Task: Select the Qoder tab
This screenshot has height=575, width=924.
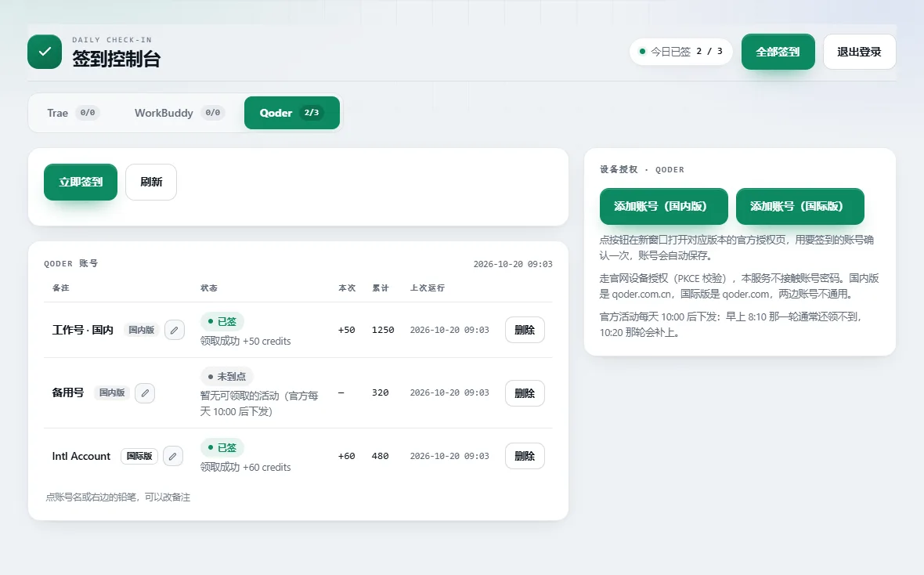Action: coord(292,113)
